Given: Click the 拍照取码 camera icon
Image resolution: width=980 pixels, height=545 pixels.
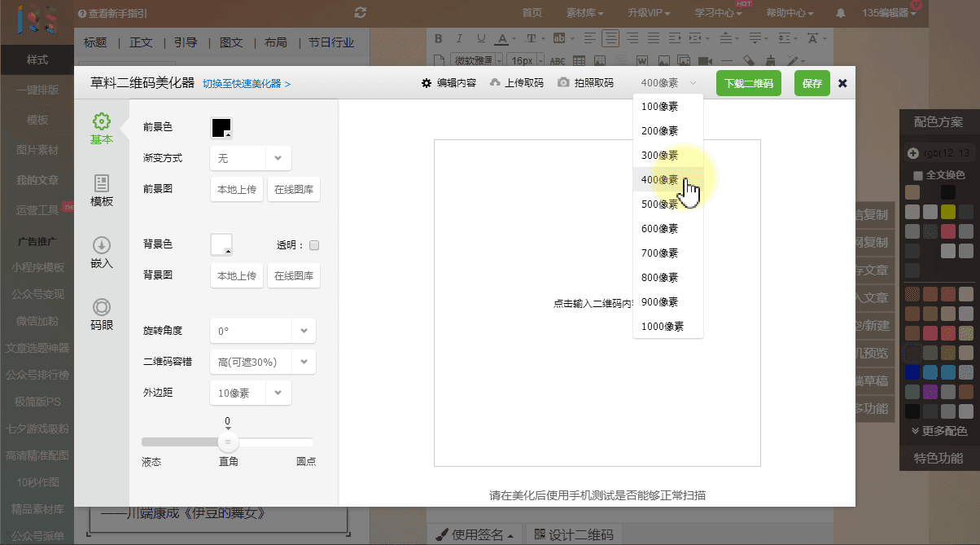Looking at the screenshot, I should point(563,83).
